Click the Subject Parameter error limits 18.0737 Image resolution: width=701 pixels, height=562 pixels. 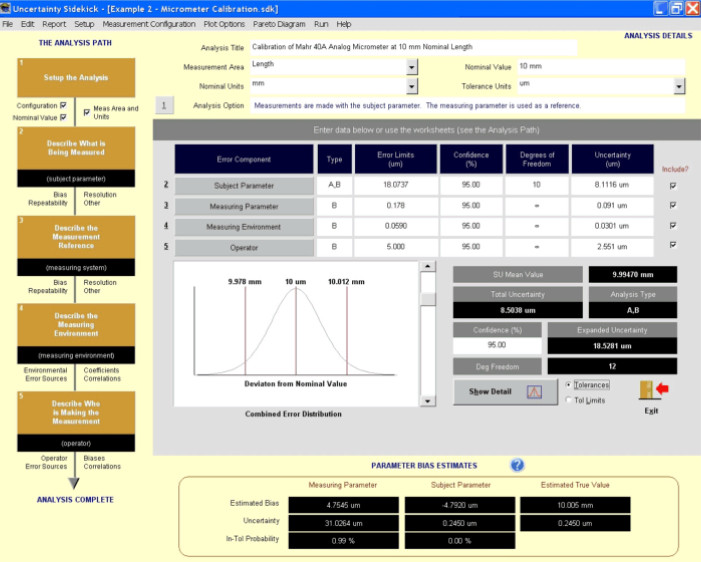396,185
